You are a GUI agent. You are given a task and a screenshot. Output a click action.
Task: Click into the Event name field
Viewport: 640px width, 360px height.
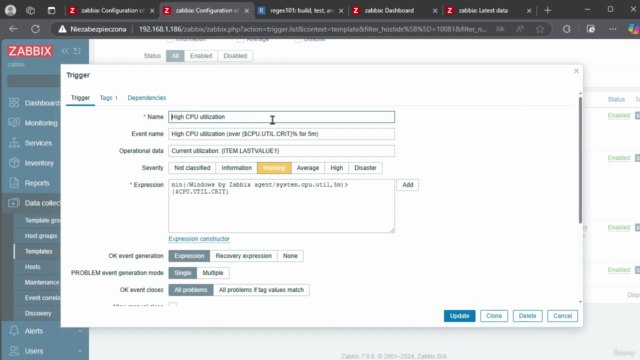(282, 134)
